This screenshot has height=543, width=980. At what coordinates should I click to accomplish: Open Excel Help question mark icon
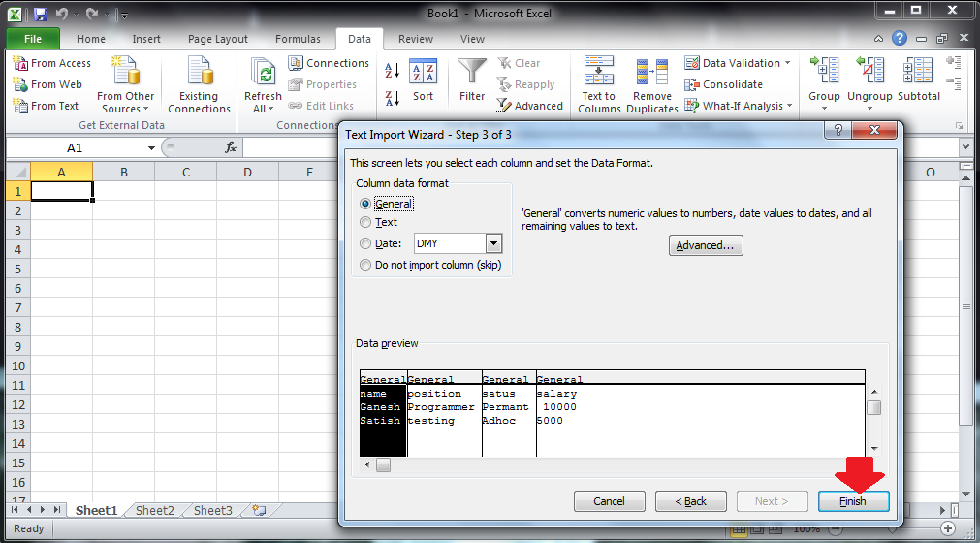tap(899, 38)
